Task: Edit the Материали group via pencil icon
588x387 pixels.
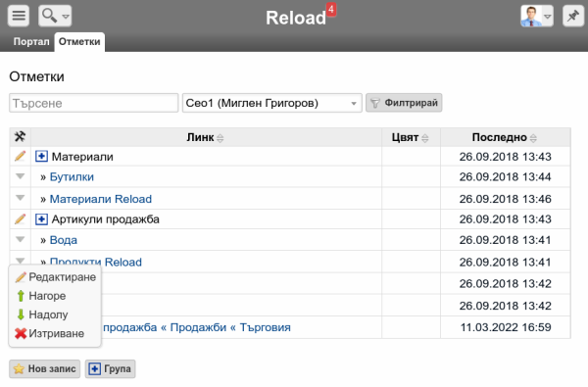Action: click(21, 156)
